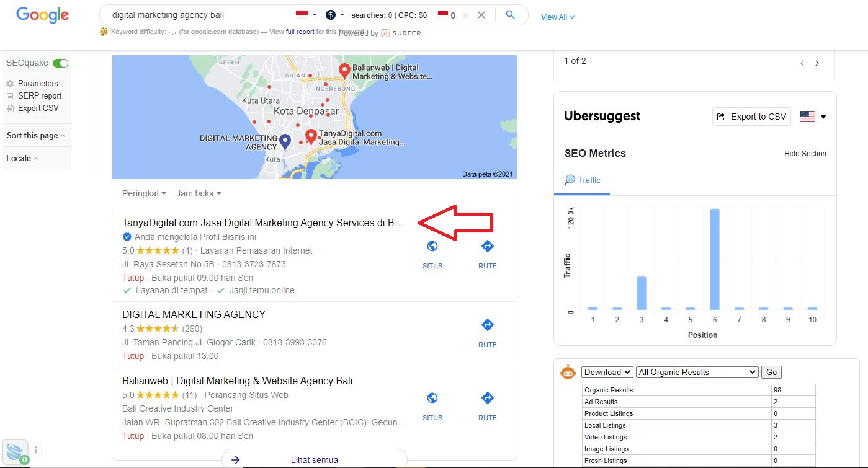Viewport: 868px width, 468px height.
Task: Open Ubersuggest US flag country dropdown
Action: [x=813, y=117]
